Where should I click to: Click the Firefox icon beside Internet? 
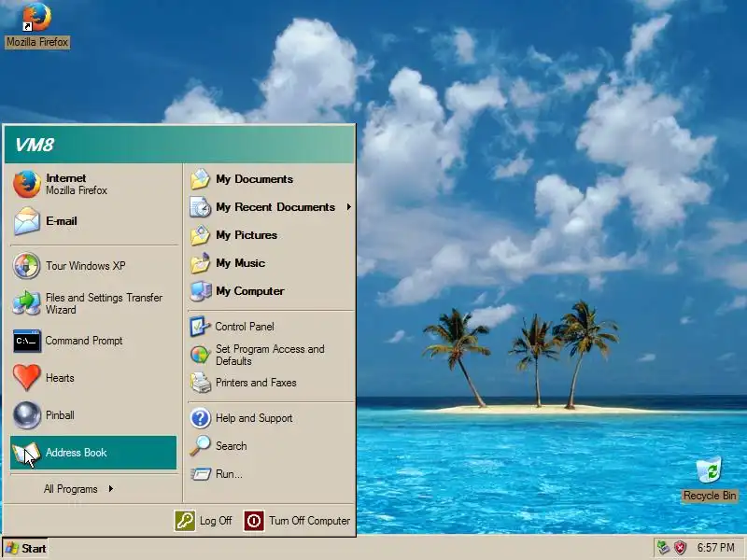tap(27, 184)
